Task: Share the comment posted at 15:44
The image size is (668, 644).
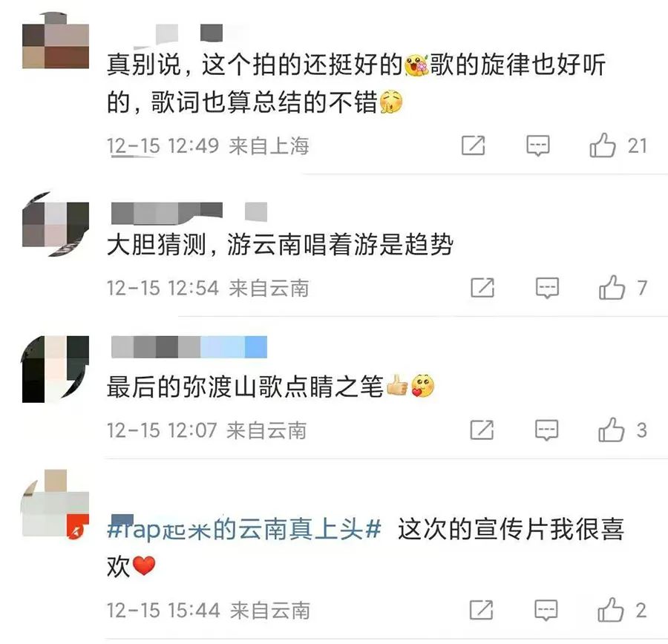Action: [x=481, y=610]
